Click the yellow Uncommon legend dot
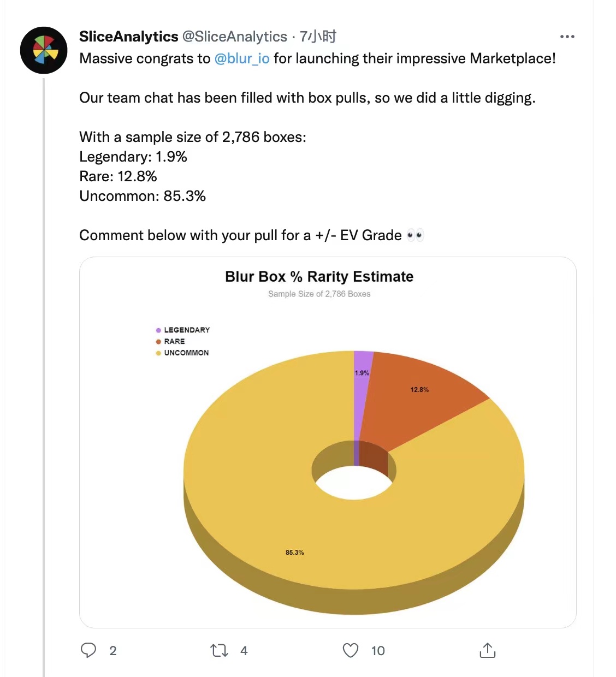Screen dimensions: 616x677 coord(158,353)
